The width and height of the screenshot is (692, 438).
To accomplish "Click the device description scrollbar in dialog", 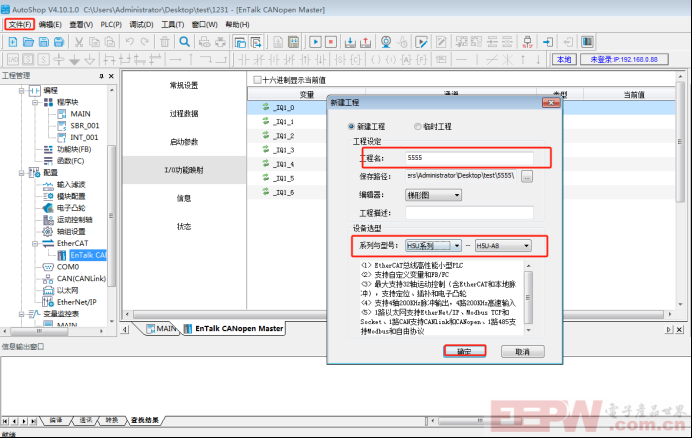I will (528, 298).
